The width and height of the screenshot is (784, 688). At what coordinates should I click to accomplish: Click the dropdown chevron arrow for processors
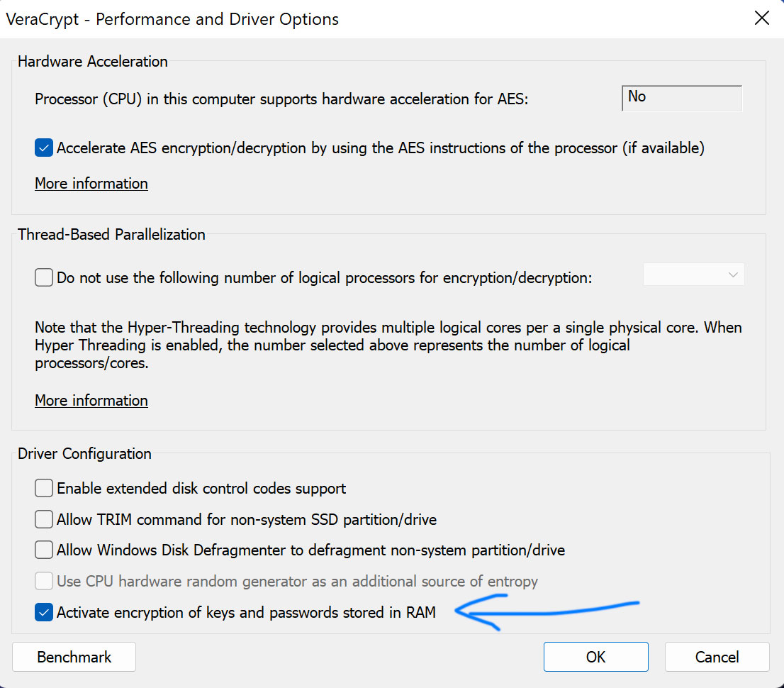[733, 274]
